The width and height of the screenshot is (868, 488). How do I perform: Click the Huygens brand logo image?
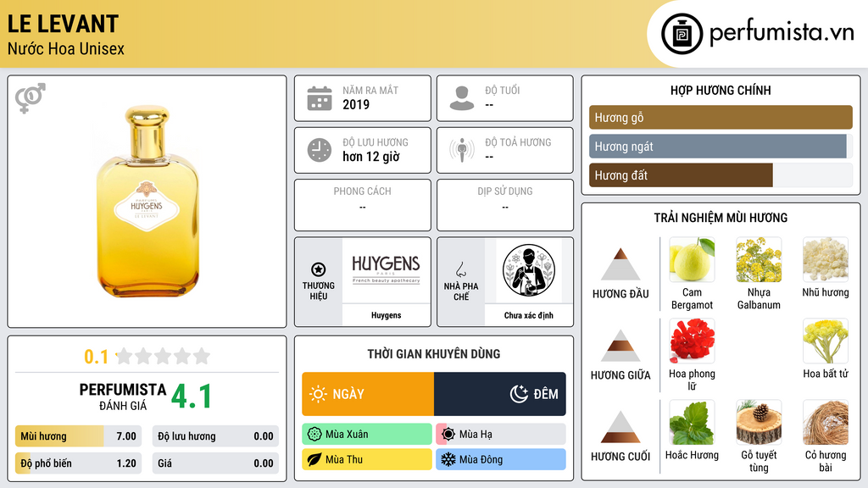coord(386,270)
